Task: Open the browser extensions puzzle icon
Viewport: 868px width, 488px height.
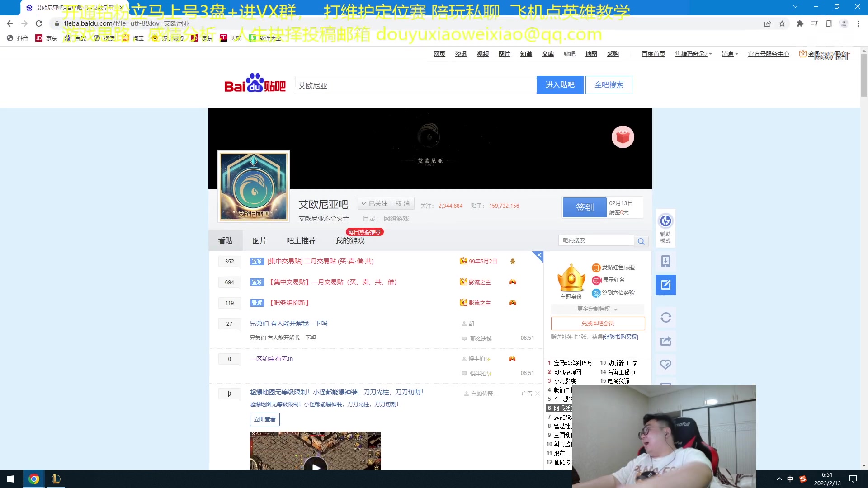Action: 800,23
